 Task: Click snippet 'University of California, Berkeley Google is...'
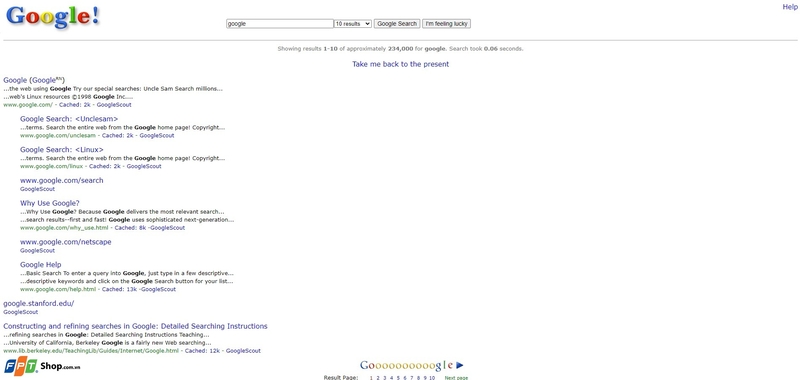pyautogui.click(x=107, y=343)
